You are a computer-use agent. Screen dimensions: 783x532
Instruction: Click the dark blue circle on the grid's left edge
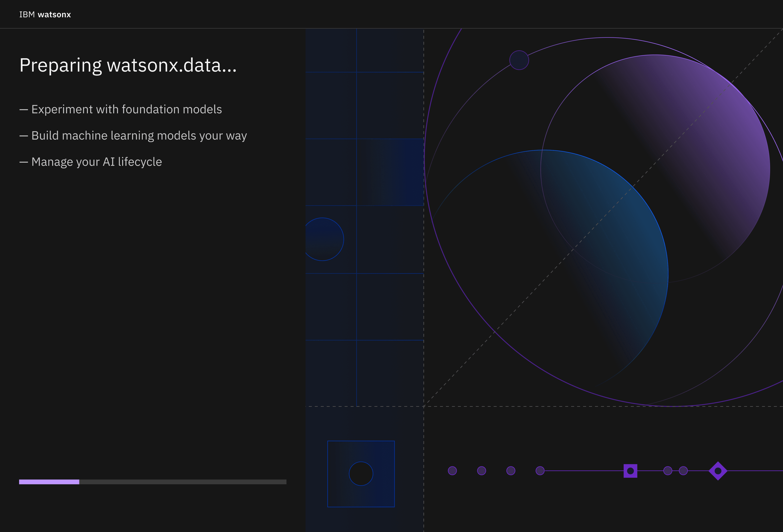click(x=323, y=239)
